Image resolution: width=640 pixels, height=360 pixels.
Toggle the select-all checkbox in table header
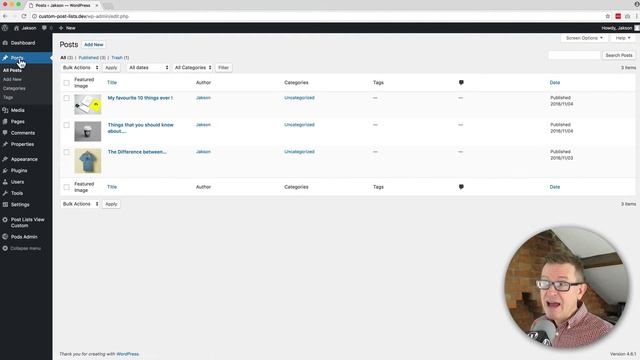[67, 83]
